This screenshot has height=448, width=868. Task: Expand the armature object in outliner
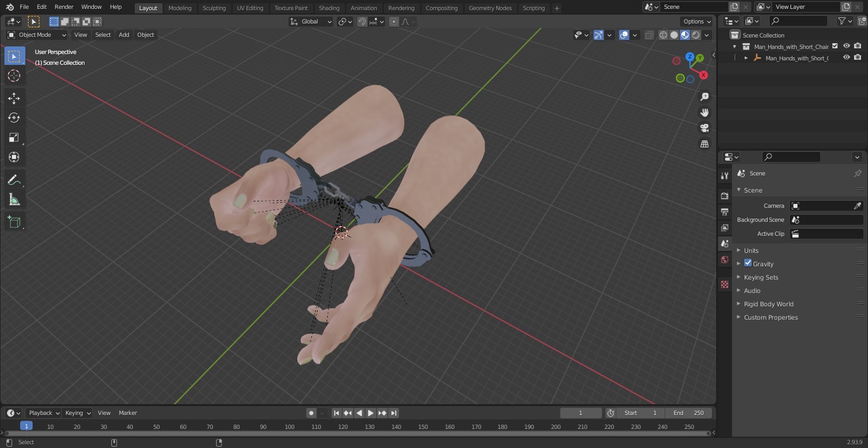pyautogui.click(x=746, y=58)
